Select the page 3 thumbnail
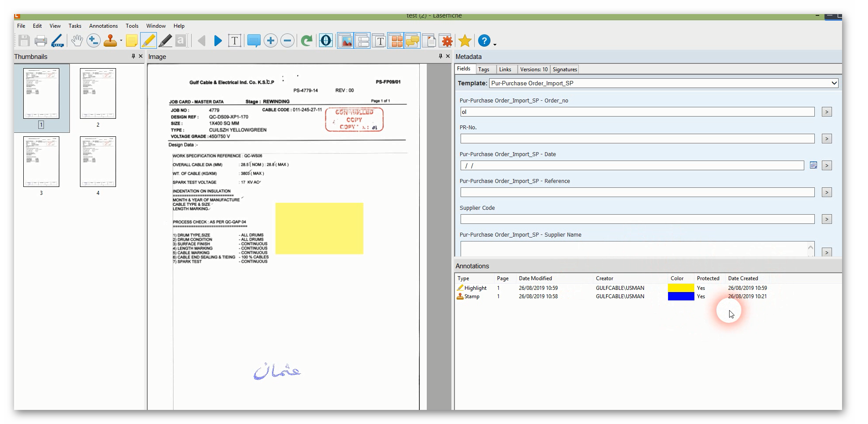The image size is (868, 424). [41, 162]
